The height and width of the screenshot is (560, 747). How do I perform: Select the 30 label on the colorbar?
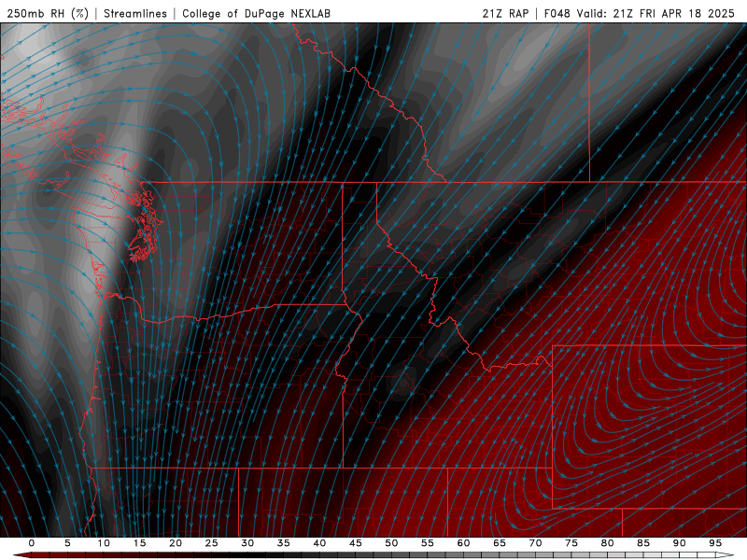(247, 543)
